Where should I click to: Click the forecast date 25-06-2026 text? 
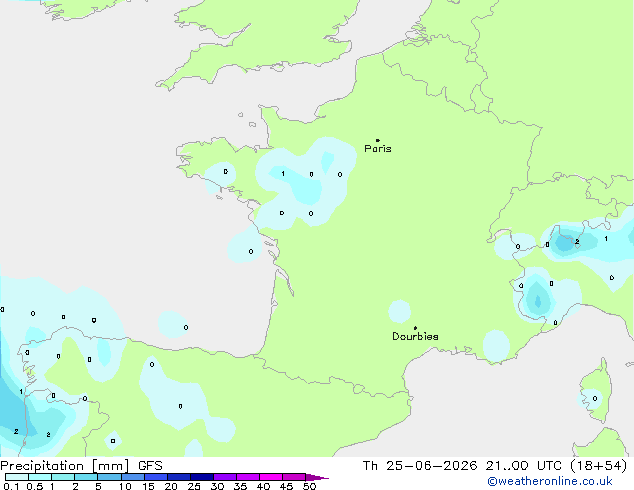tap(431, 466)
